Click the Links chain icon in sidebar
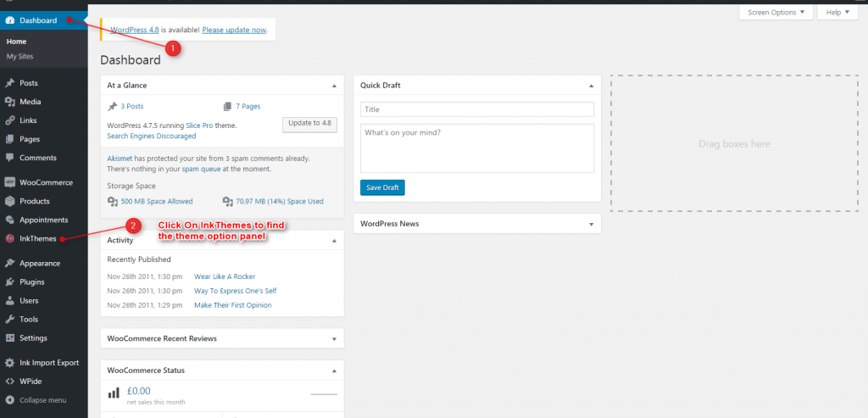Viewport: 868px width, 418px height. point(9,120)
